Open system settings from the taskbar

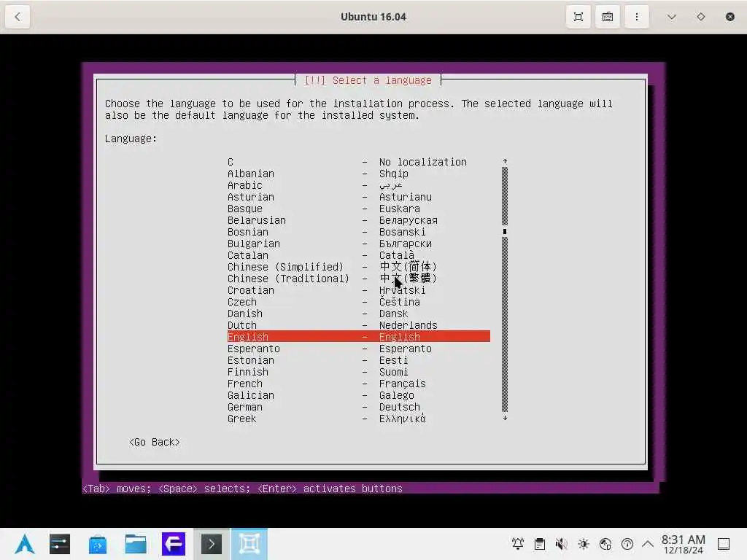(x=60, y=544)
